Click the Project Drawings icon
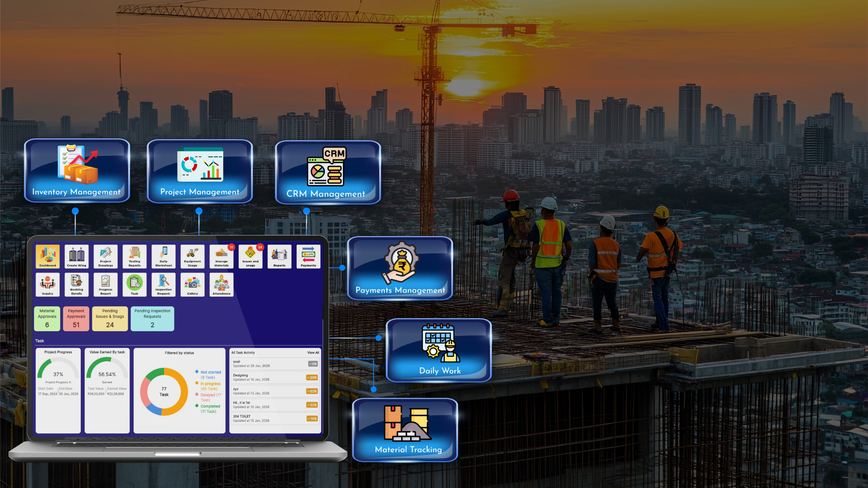This screenshot has width=868, height=488. [105, 256]
